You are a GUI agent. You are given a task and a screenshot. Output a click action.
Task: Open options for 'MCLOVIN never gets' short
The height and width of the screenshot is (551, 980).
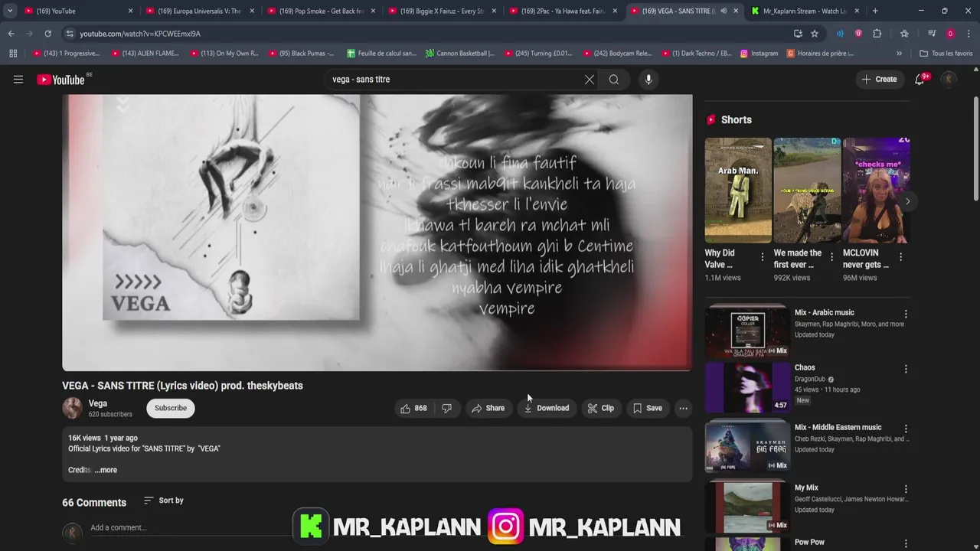coord(900,258)
